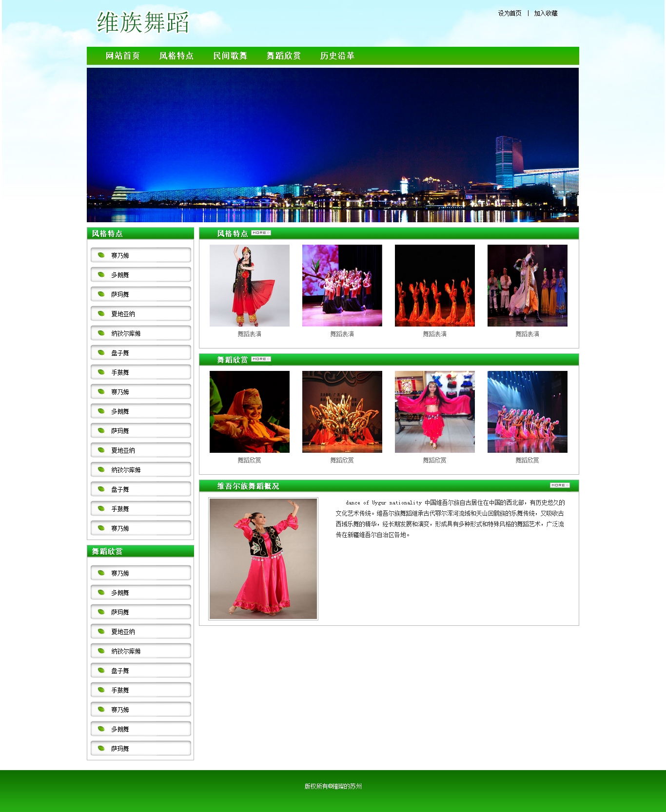Click large photo of dancer in pink dress
The height and width of the screenshot is (812, 666).
coord(263,559)
